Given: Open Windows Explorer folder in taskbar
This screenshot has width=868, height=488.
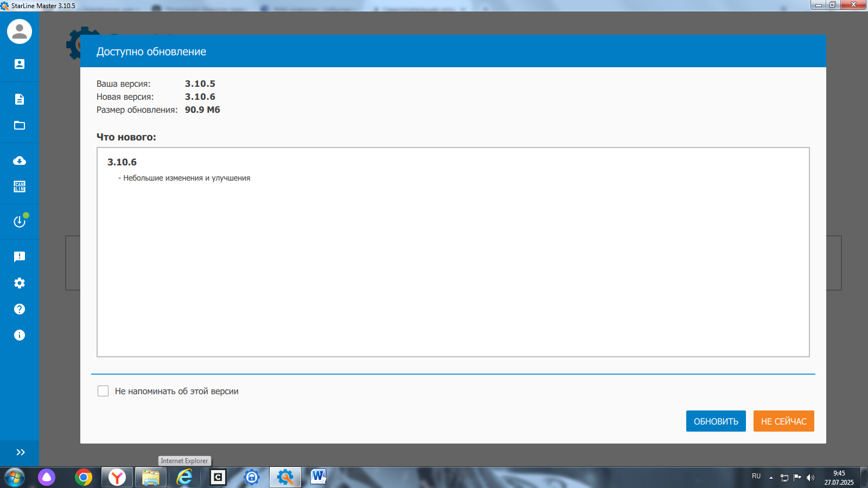Looking at the screenshot, I should [150, 477].
